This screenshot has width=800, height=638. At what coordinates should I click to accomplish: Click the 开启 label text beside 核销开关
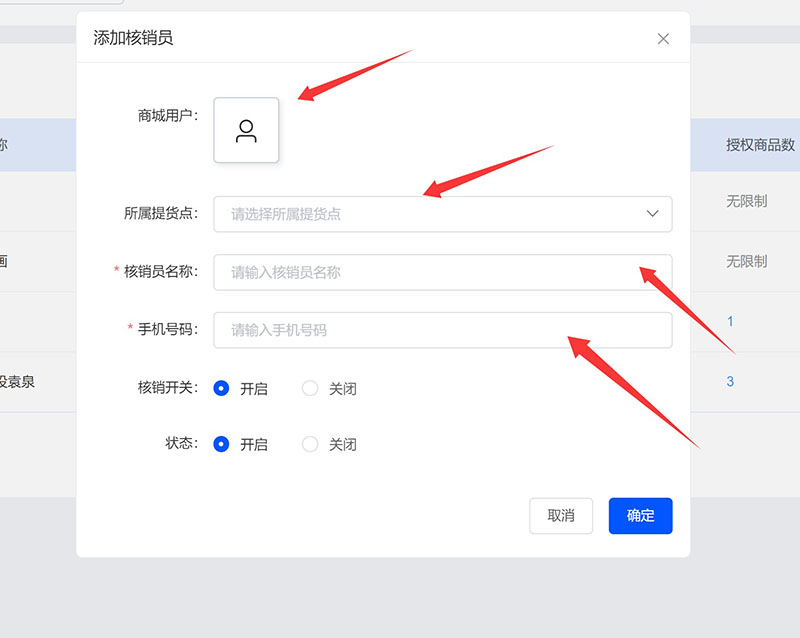[x=254, y=389]
